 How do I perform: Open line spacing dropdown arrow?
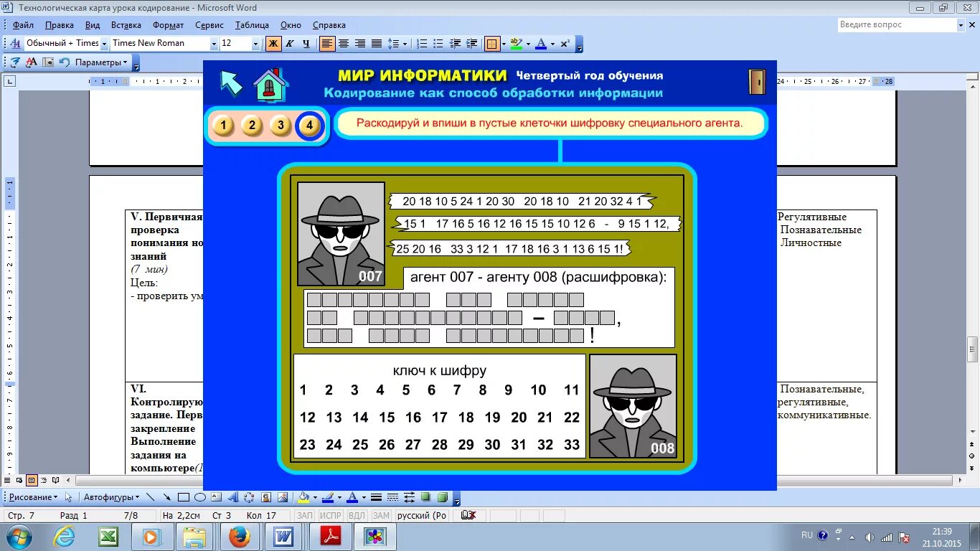click(405, 44)
